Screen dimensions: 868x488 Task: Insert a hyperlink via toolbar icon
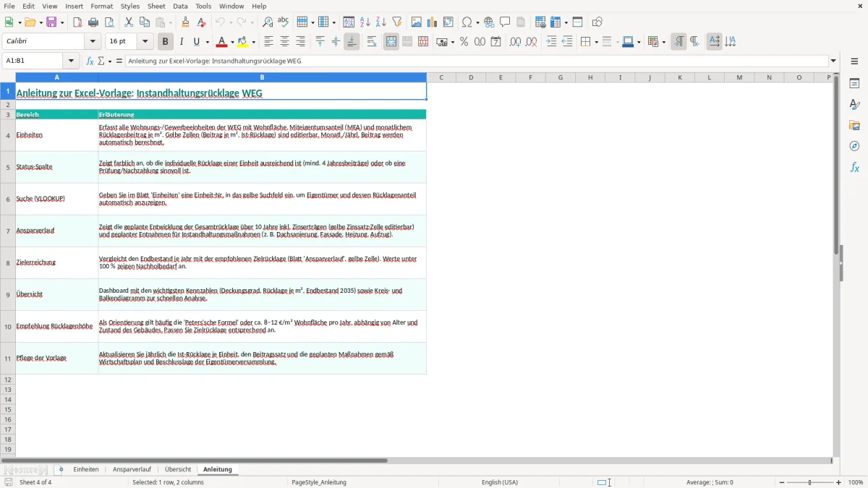tap(489, 22)
